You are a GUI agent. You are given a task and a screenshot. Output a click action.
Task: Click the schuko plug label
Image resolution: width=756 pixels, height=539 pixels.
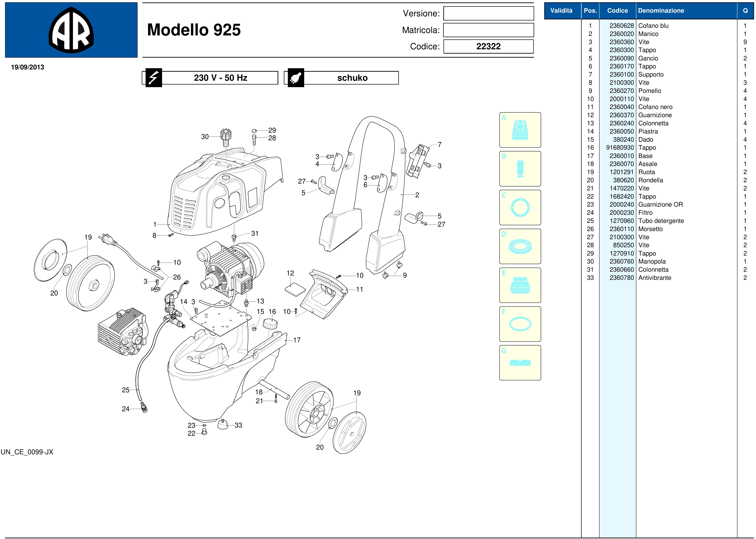point(352,78)
